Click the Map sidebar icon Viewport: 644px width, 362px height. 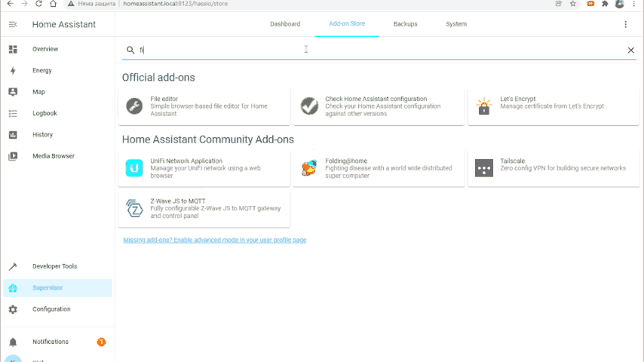[x=13, y=92]
